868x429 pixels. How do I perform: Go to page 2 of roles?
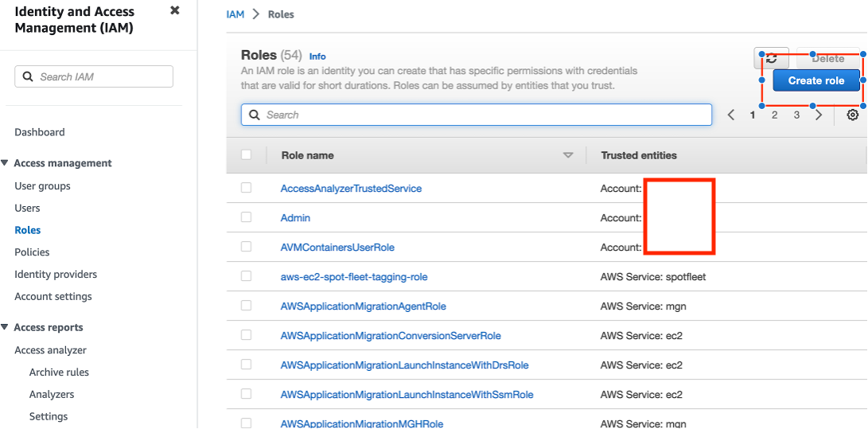pyautogui.click(x=774, y=115)
